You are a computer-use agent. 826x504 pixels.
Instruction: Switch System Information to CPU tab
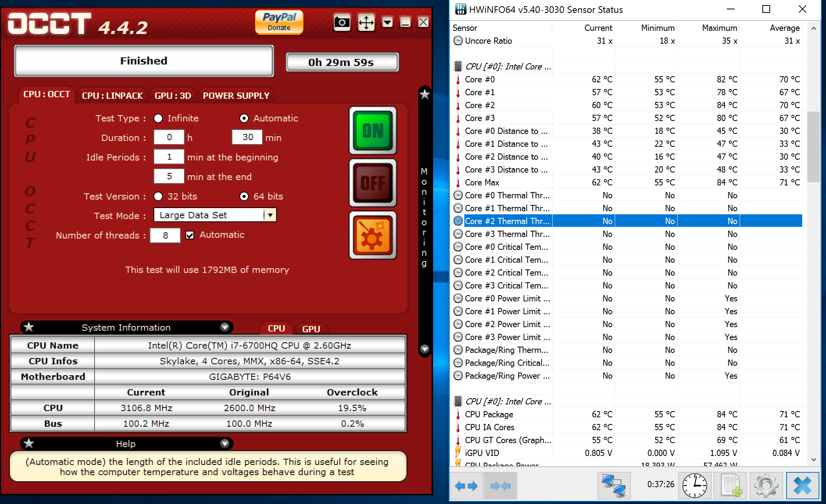point(276,329)
